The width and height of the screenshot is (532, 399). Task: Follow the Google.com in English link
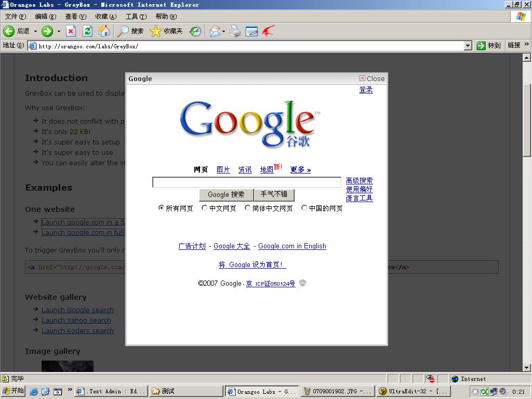[292, 246]
